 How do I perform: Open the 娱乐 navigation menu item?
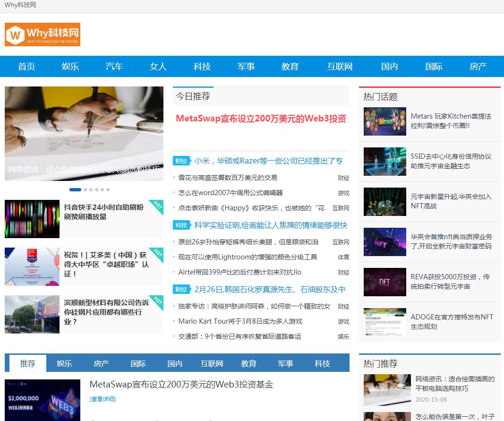click(70, 66)
